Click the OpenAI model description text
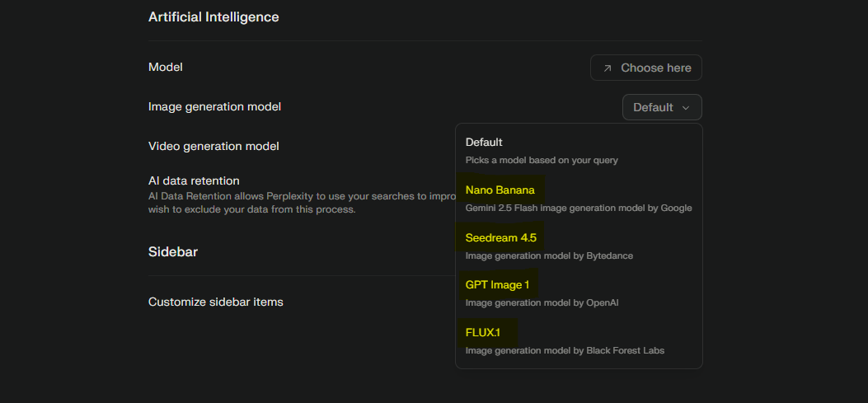 click(x=542, y=302)
